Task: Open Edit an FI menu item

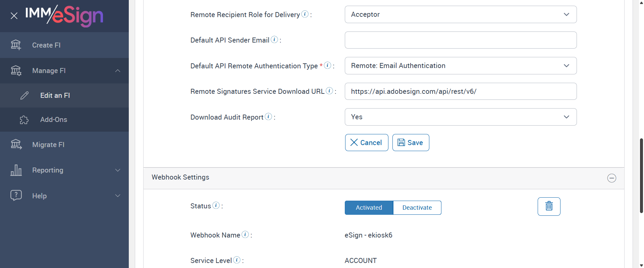Action: point(55,95)
